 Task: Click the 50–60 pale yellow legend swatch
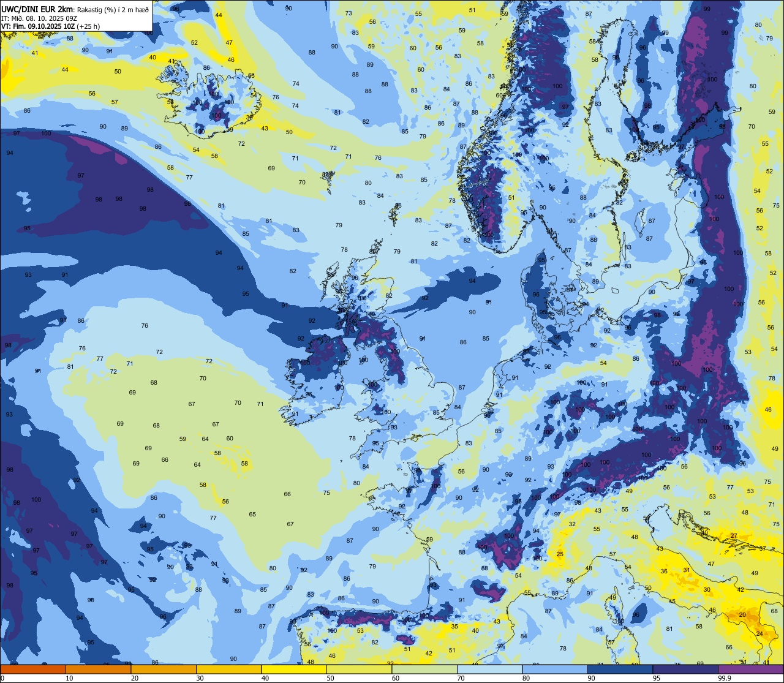tap(359, 669)
